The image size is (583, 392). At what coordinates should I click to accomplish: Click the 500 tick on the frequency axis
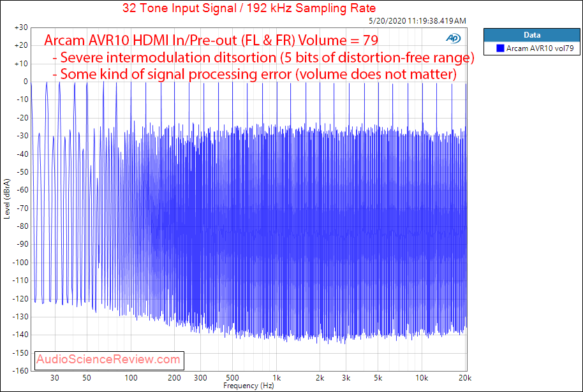tap(232, 378)
